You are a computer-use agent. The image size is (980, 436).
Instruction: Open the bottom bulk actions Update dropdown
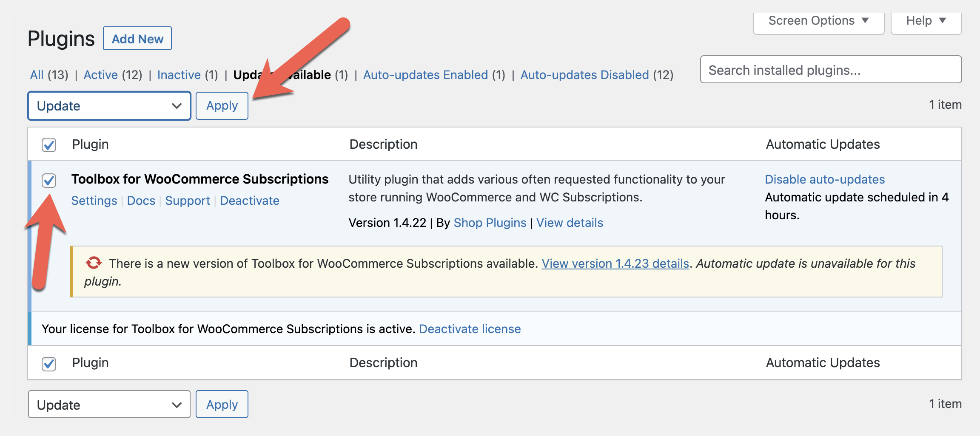point(109,405)
